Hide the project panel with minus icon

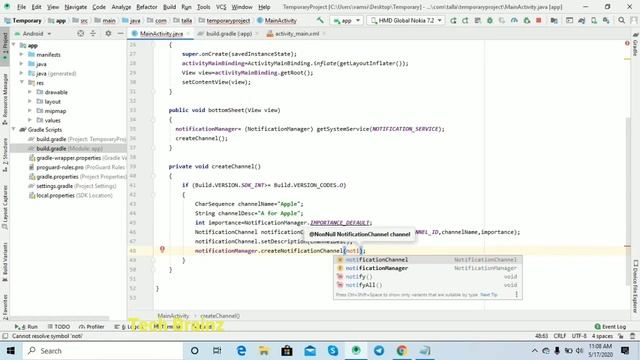[x=120, y=34]
